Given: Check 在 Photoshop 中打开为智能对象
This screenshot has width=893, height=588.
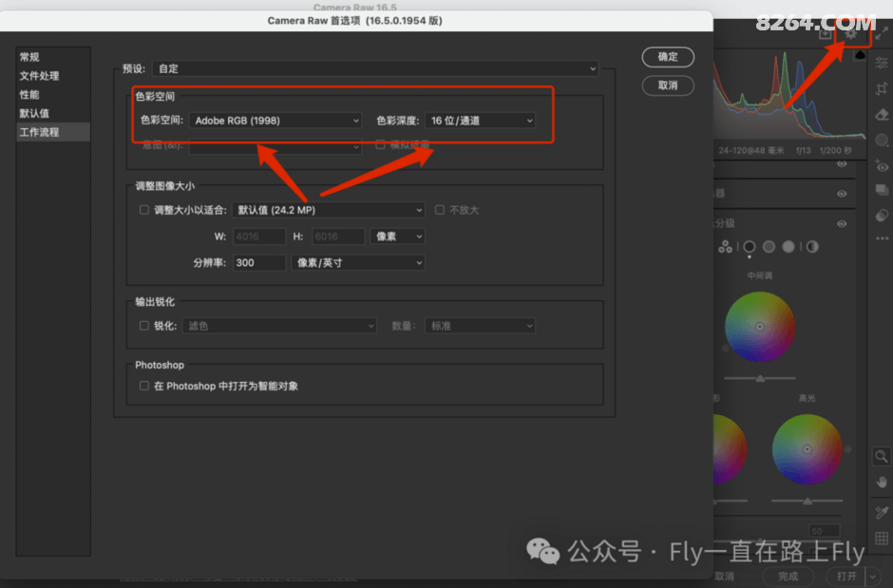Looking at the screenshot, I should (x=144, y=387).
